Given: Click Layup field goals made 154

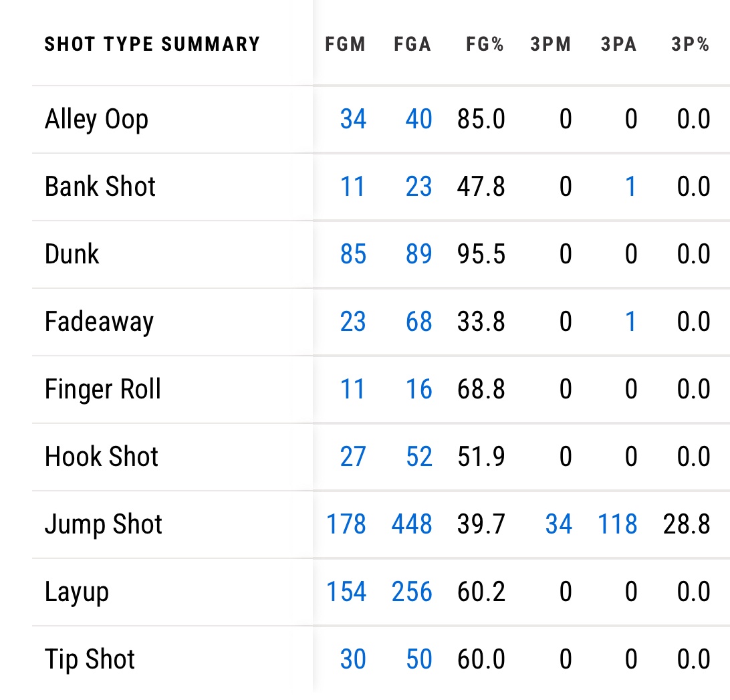Looking at the screenshot, I should [x=346, y=592].
